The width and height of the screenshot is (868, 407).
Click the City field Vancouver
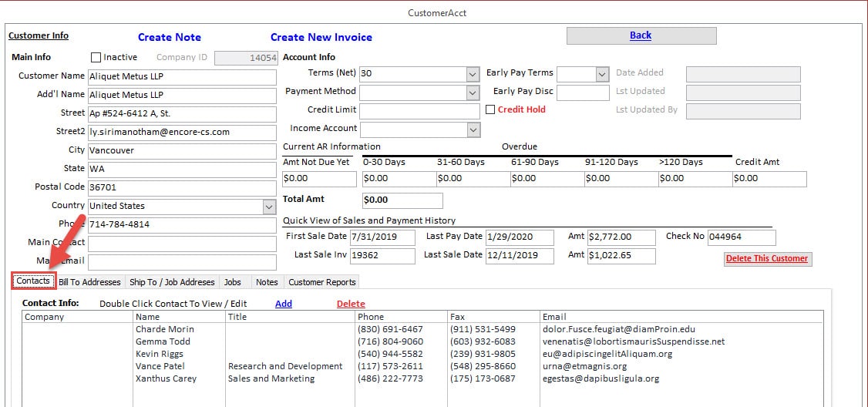click(x=182, y=151)
